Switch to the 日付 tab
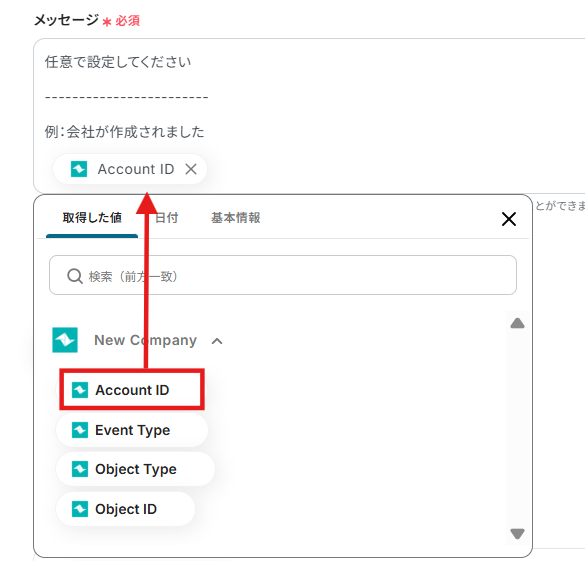585x561 pixels. click(166, 218)
